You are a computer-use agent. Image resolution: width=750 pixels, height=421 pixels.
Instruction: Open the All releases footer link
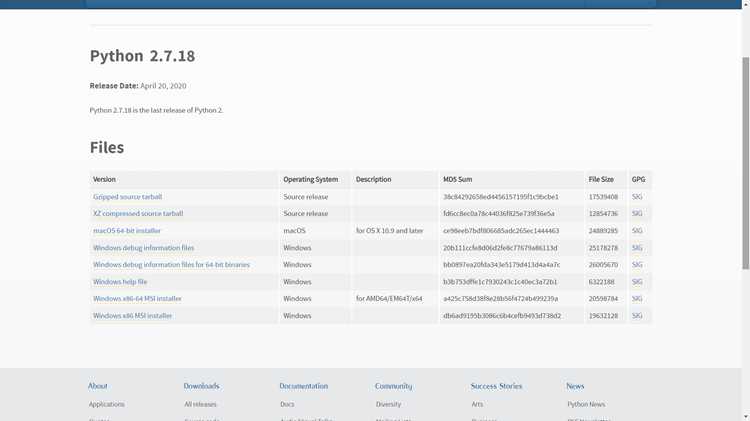[x=200, y=404]
